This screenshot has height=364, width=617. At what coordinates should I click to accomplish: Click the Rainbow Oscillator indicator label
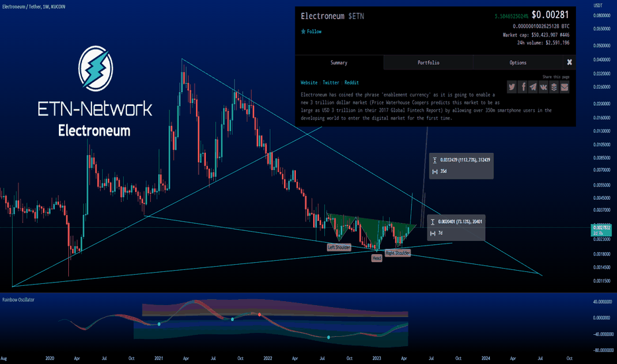click(19, 300)
